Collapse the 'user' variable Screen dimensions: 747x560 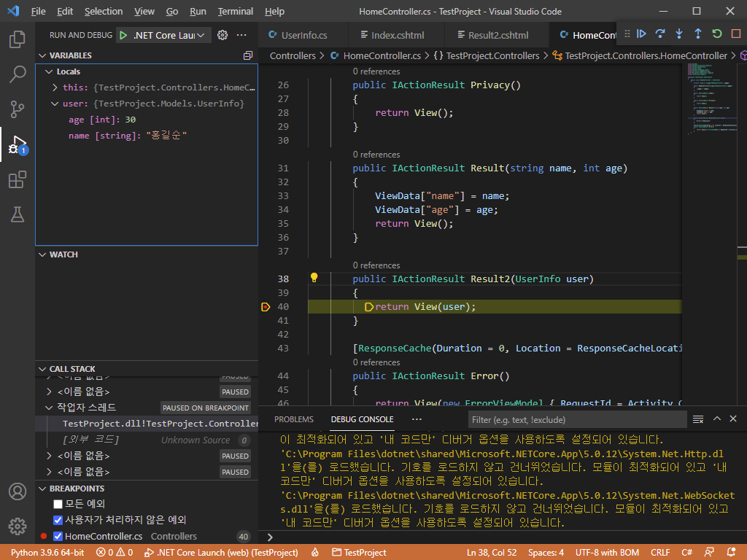point(55,104)
